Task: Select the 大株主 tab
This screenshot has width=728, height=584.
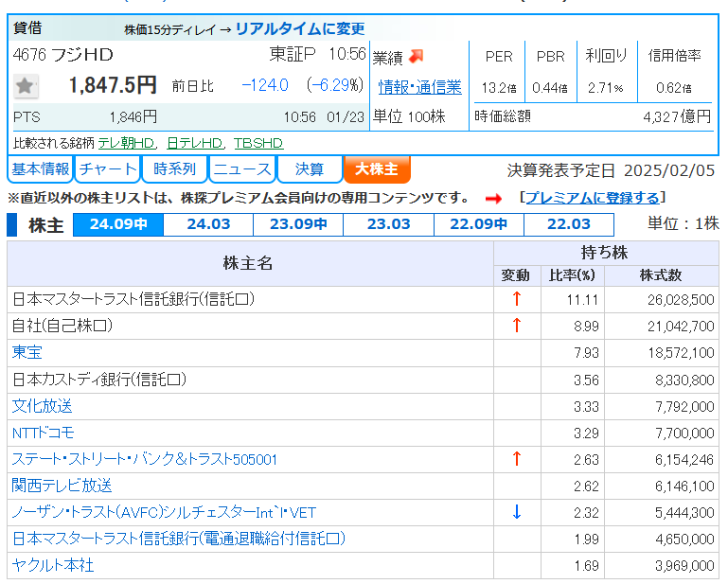Action: 377,169
